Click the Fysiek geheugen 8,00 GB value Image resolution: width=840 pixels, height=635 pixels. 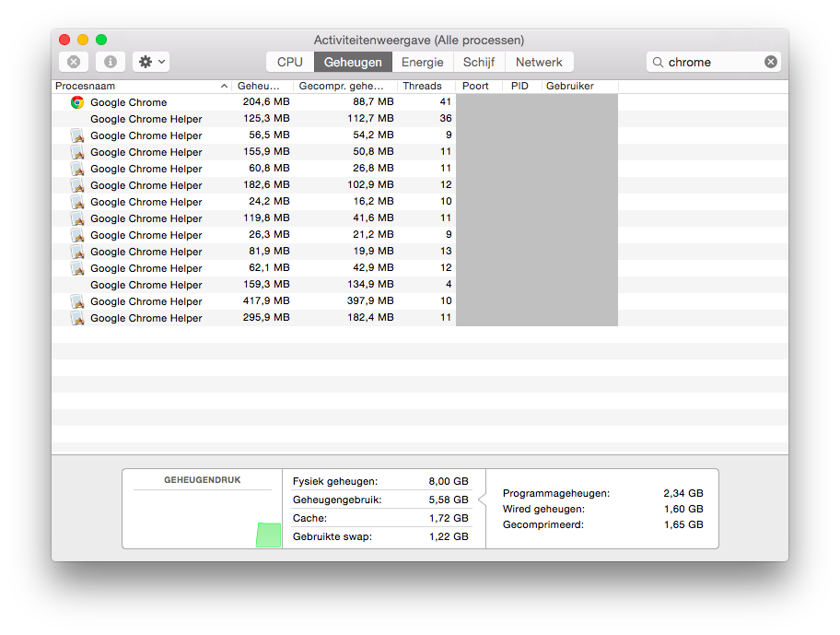click(x=449, y=482)
